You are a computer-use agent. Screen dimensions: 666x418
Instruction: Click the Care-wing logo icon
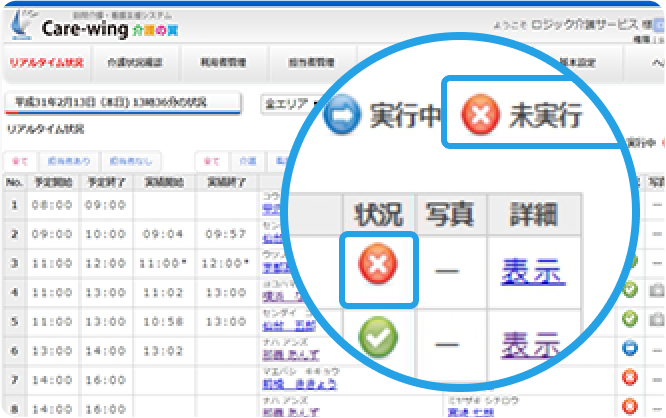pos(21,25)
